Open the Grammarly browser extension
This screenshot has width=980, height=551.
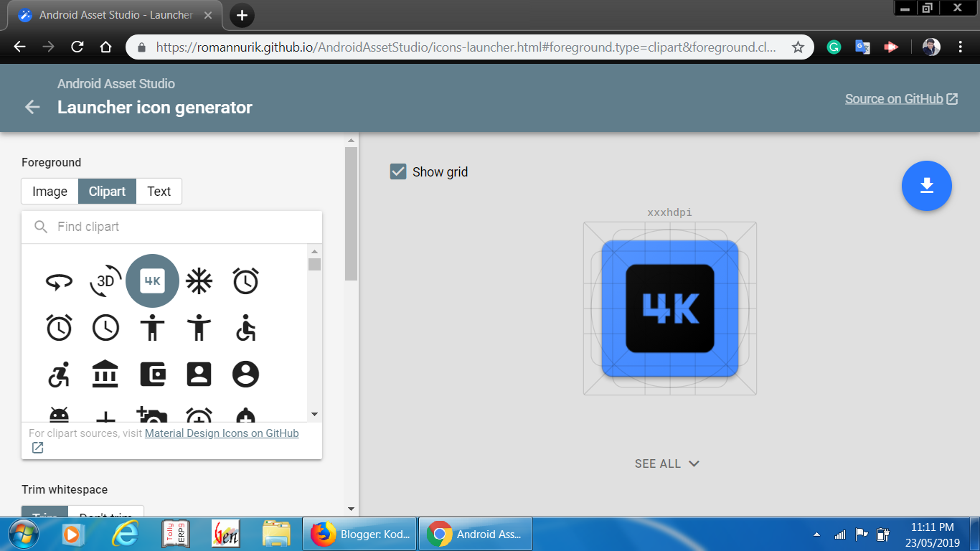[833, 46]
